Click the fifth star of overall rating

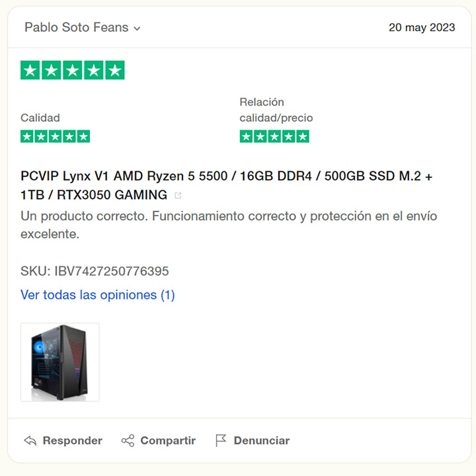(x=115, y=70)
